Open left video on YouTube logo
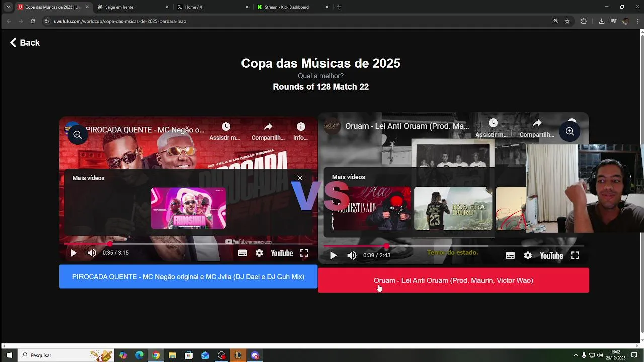Image resolution: width=644 pixels, height=362 pixels. [282, 253]
